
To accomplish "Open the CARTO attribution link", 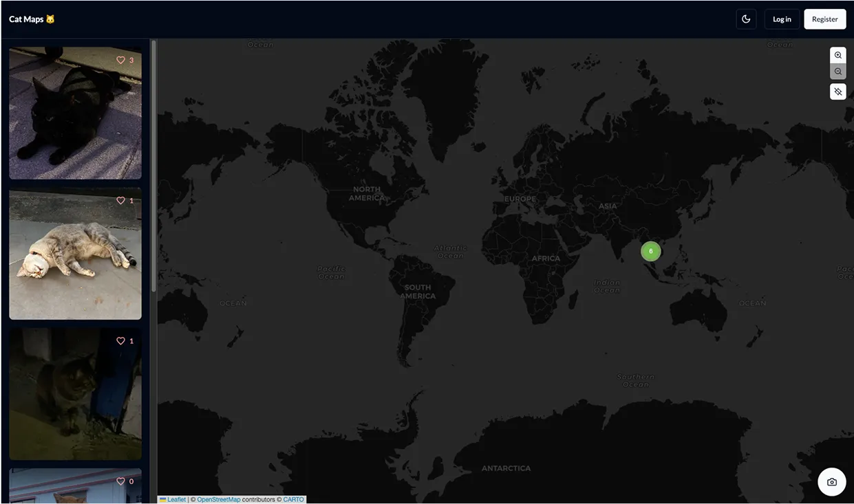I will [293, 500].
